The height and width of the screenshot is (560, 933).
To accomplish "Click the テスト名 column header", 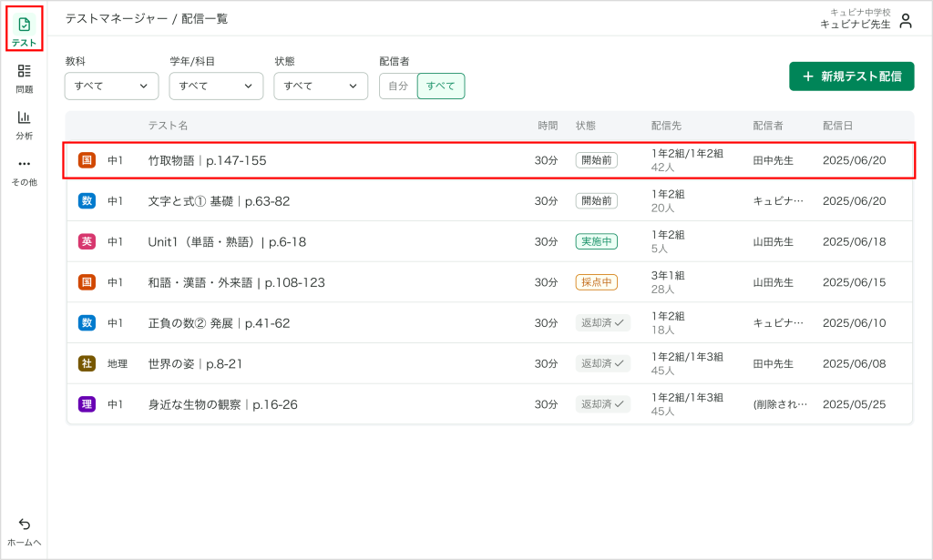I will [x=168, y=126].
